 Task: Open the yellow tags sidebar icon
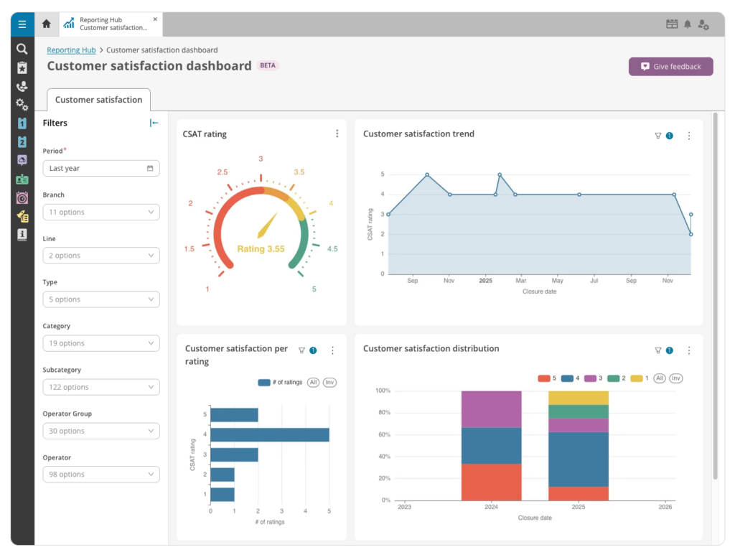(x=22, y=216)
